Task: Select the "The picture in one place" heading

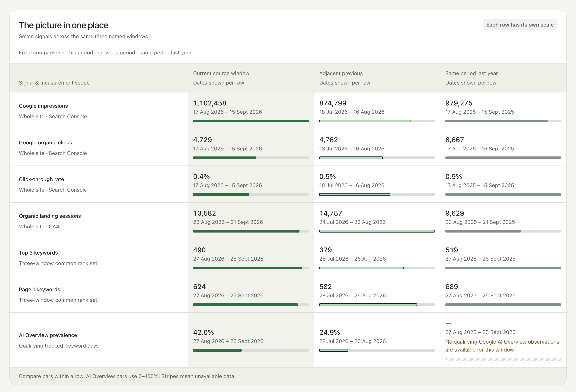Action: pyautogui.click(x=63, y=25)
